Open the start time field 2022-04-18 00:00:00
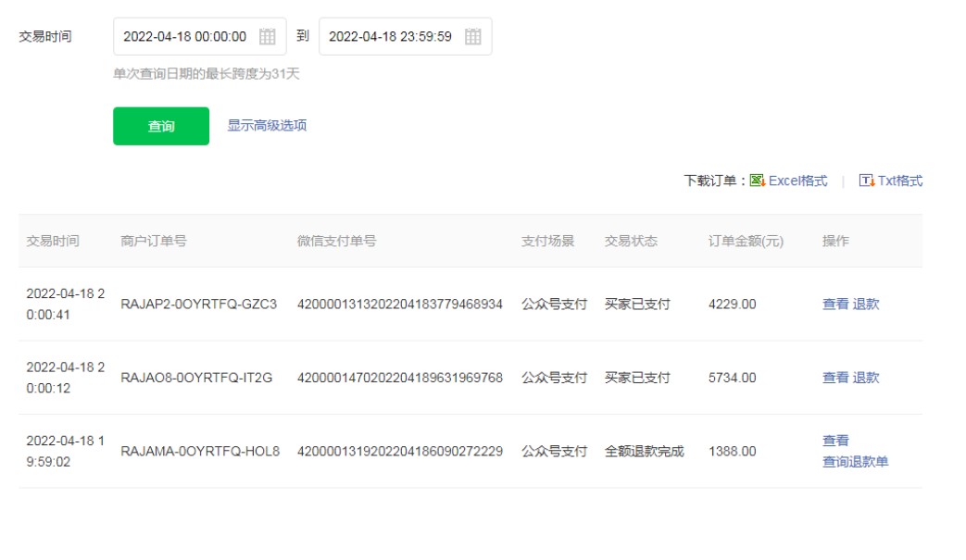 tap(185, 37)
